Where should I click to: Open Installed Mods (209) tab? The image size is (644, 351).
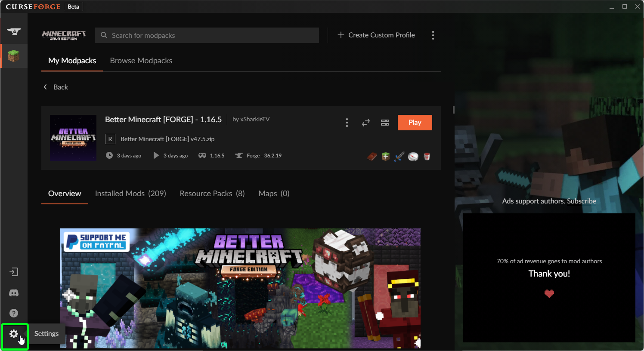pyautogui.click(x=130, y=194)
